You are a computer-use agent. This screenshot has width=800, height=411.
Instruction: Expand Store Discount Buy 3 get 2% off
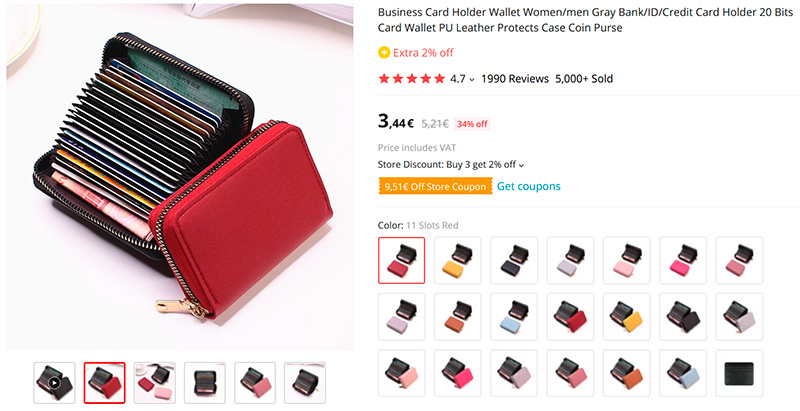pyautogui.click(x=451, y=165)
